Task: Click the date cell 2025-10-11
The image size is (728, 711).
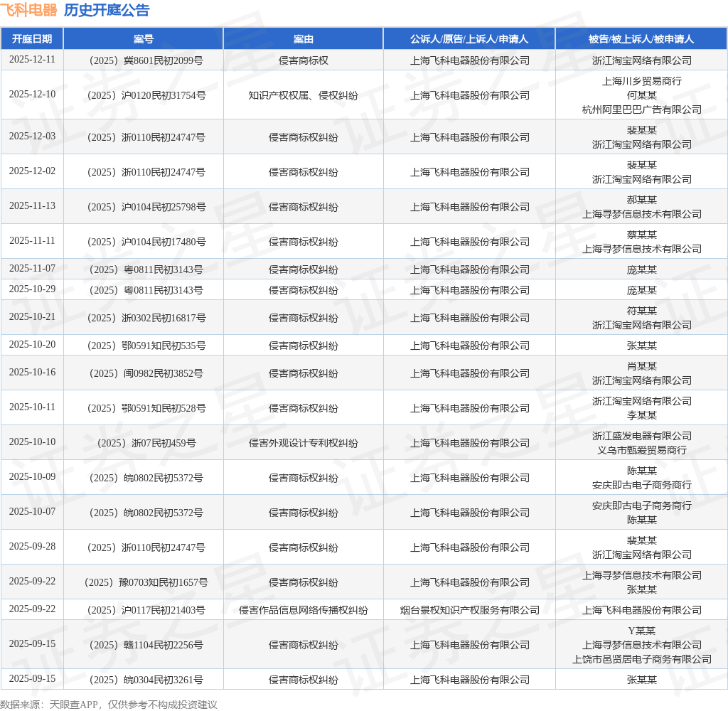Action: [32, 407]
